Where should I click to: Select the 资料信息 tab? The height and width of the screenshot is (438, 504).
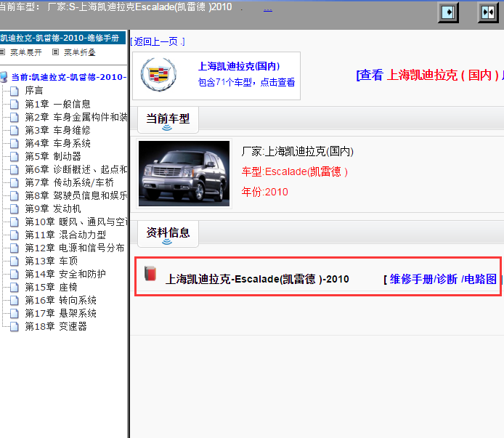[168, 234]
